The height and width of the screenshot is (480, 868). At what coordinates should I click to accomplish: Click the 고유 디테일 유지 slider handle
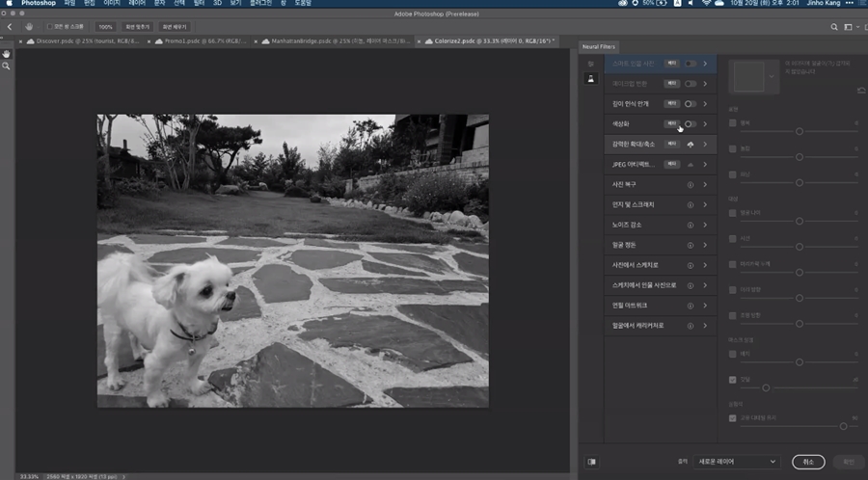pyautogui.click(x=843, y=426)
